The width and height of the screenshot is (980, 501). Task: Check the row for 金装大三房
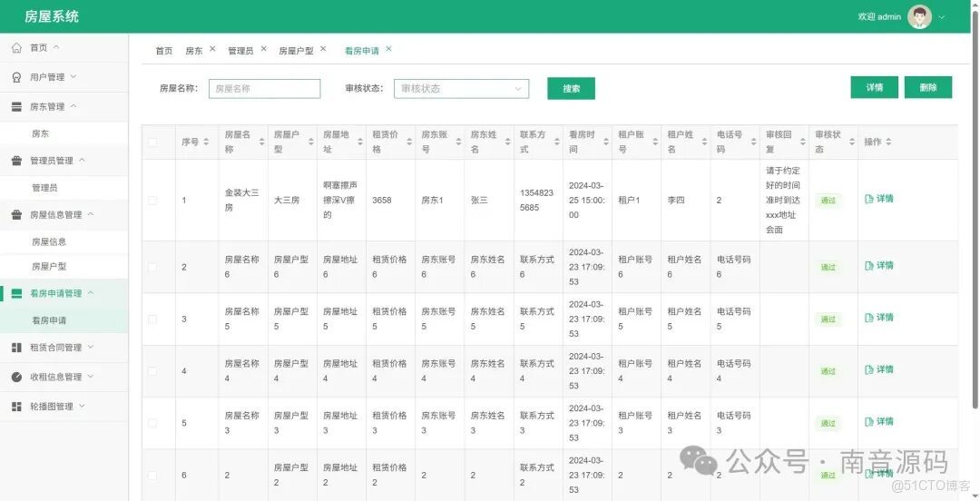(x=152, y=201)
